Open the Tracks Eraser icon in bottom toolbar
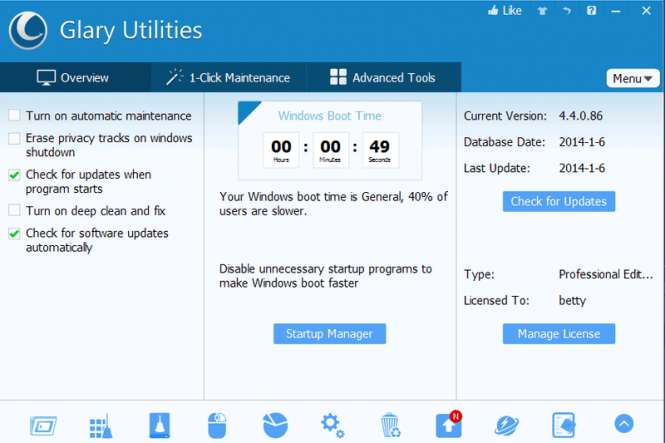 (x=160, y=425)
